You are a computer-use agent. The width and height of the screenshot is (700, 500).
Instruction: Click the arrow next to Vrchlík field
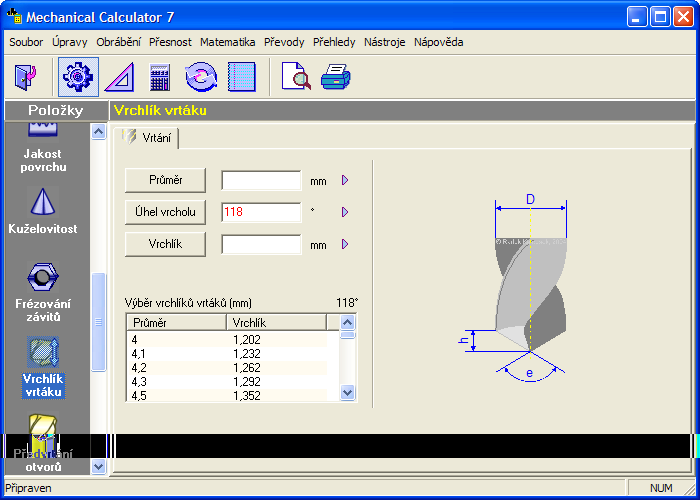pos(345,244)
